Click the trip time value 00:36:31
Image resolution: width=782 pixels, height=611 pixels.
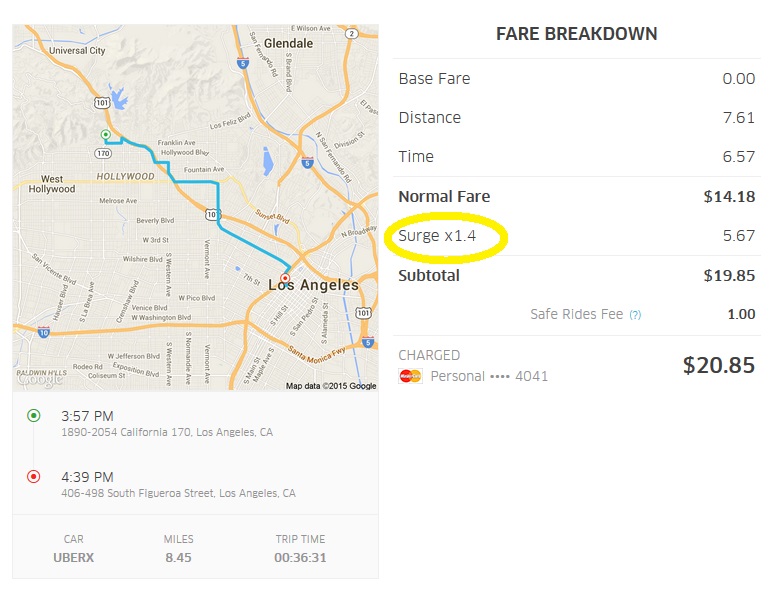[301, 557]
